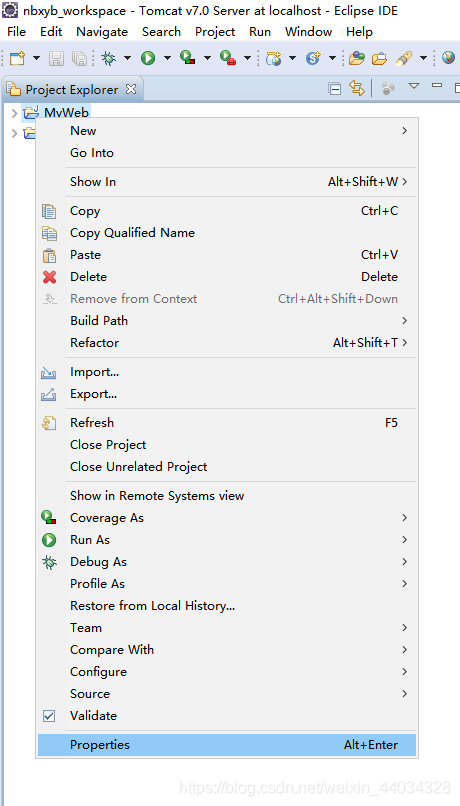
Task: Open the Profile As submenu
Action: (227, 584)
